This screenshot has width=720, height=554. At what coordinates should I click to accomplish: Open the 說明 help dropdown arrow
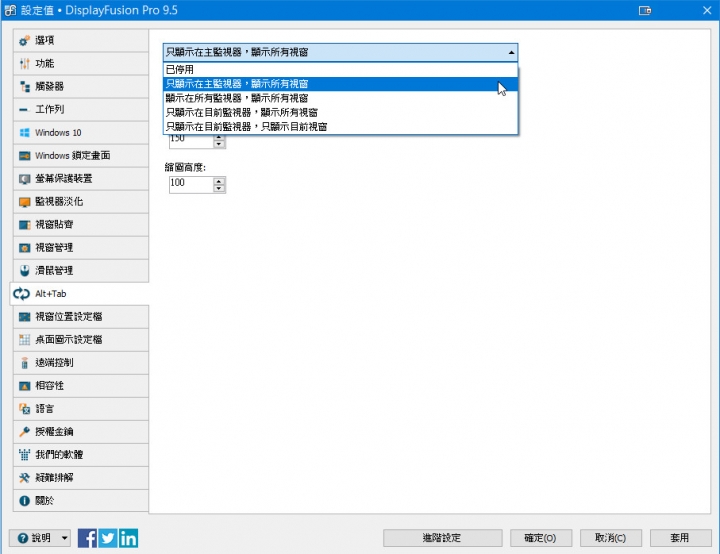point(65,538)
